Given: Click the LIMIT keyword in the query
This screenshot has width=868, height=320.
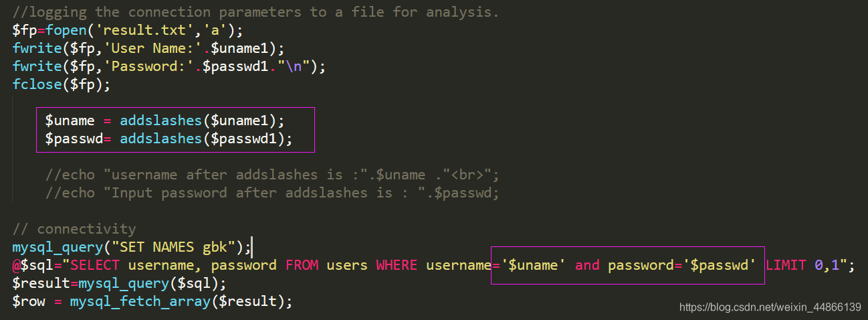Looking at the screenshot, I should click(786, 266).
